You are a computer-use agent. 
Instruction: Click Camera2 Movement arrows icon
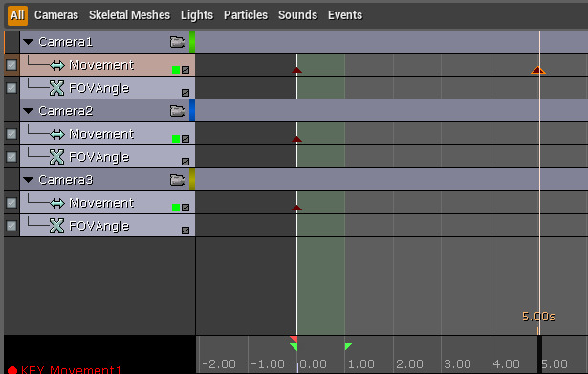coord(57,134)
